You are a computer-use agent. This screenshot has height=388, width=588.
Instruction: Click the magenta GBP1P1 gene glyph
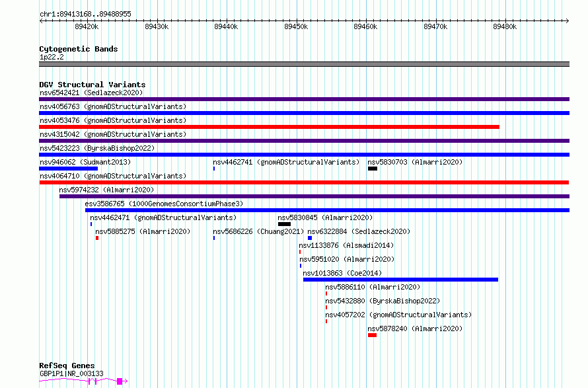(83, 381)
